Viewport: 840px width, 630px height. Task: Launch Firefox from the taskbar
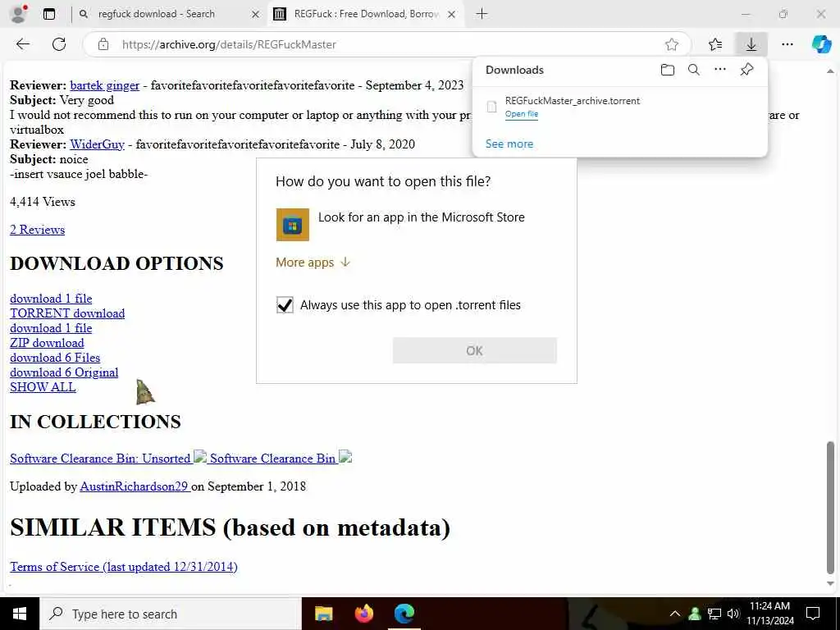tap(363, 614)
